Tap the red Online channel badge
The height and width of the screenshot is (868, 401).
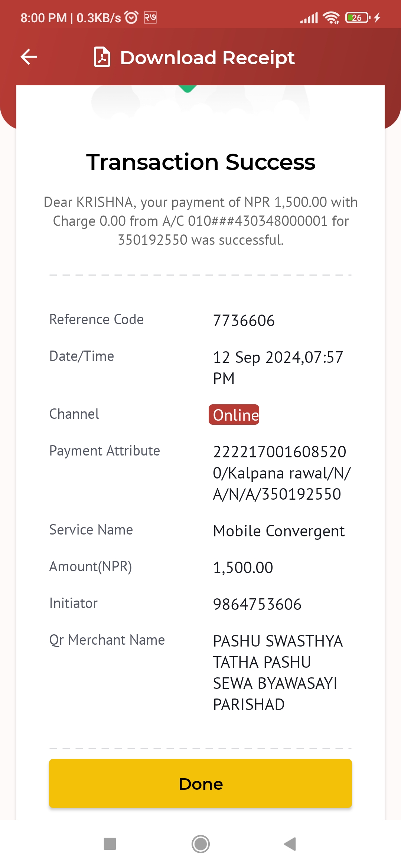[234, 415]
